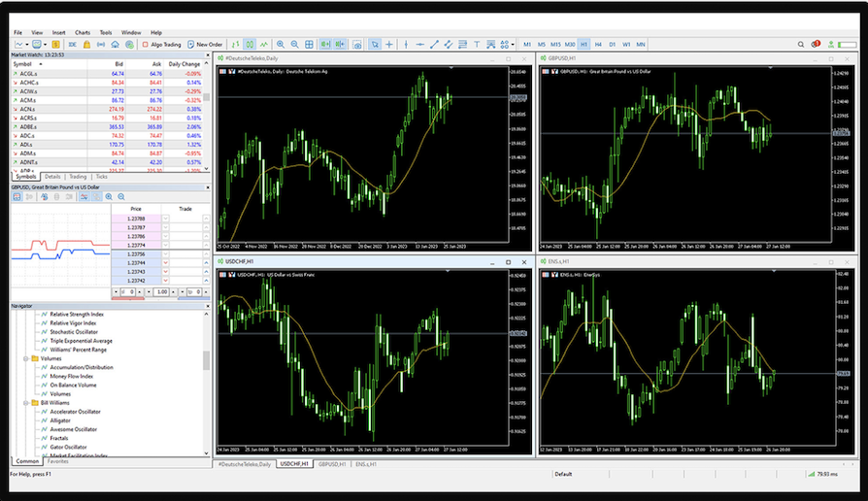Zoom in on chart with magnifier plus
This screenshot has height=501, width=868.
281,44
